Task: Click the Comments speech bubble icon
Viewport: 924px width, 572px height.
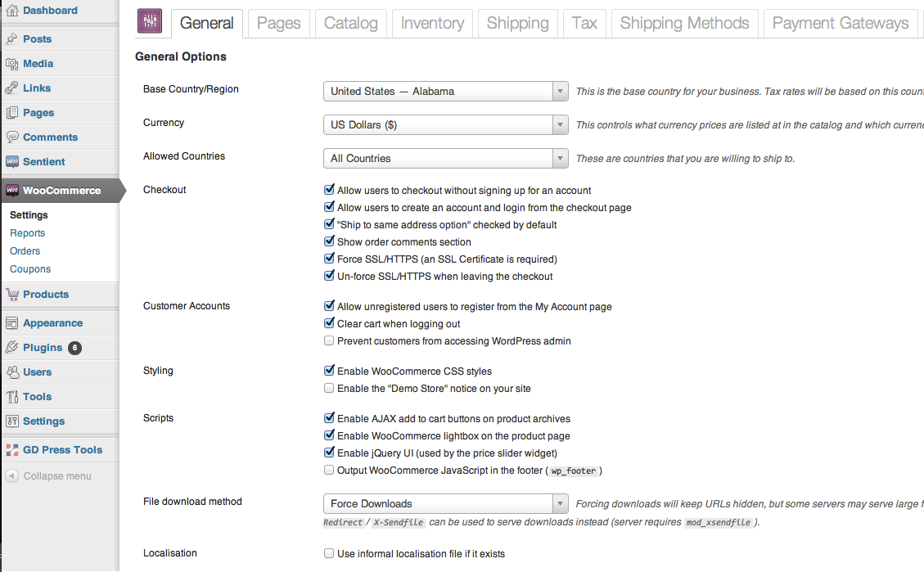Action: tap(11, 137)
